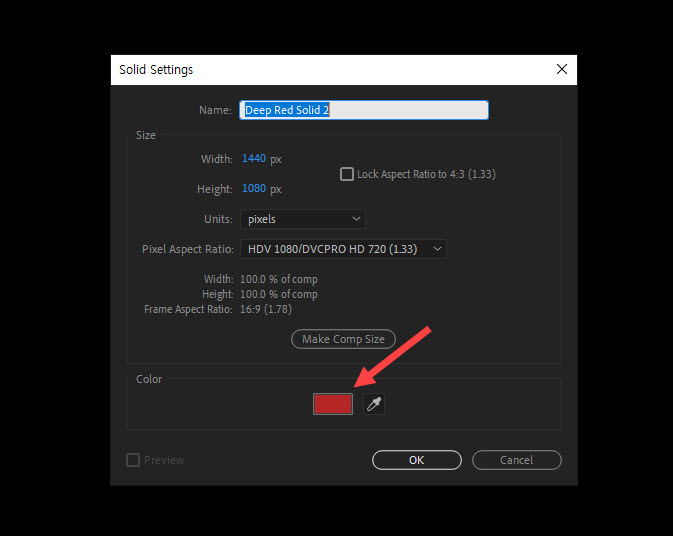Open the deep red color swatch

coord(333,404)
